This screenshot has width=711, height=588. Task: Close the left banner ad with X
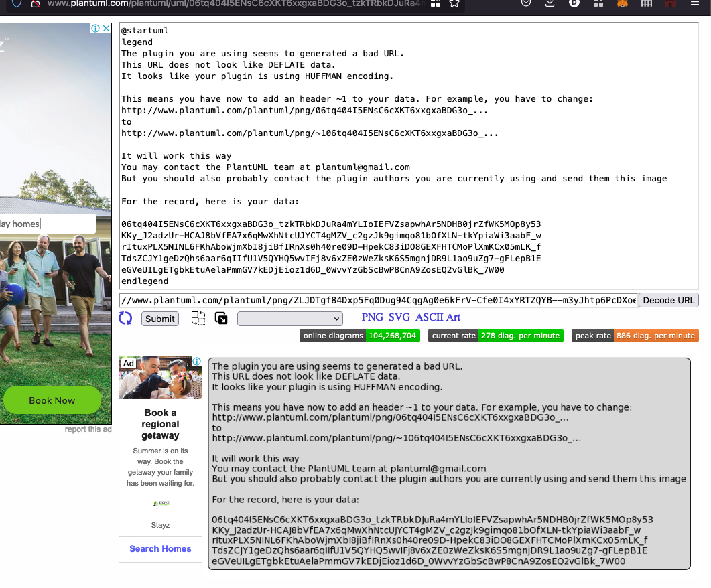coord(106,29)
